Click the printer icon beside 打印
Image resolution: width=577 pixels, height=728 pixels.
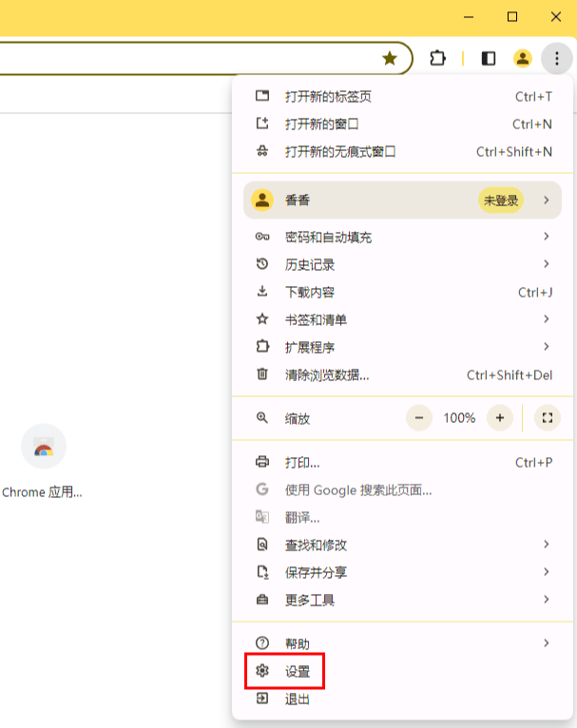pyautogui.click(x=262, y=462)
